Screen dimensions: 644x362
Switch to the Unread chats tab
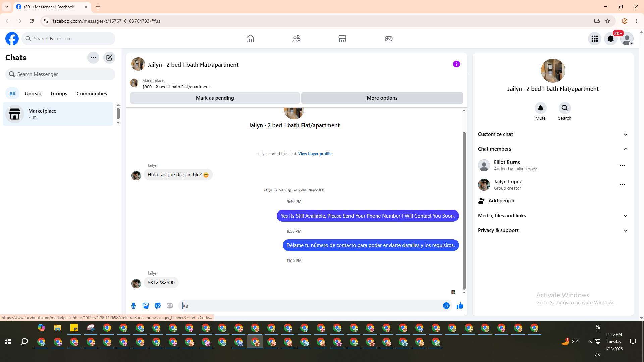(33, 94)
